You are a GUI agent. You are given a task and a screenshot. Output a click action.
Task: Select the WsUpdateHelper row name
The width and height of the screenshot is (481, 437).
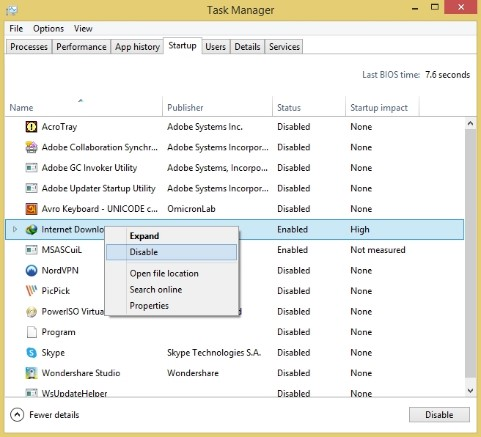click(74, 394)
